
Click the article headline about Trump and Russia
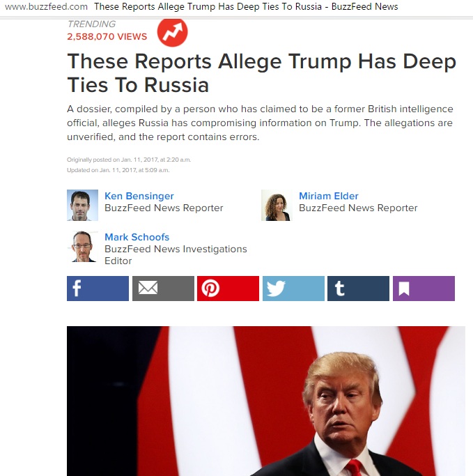261,73
